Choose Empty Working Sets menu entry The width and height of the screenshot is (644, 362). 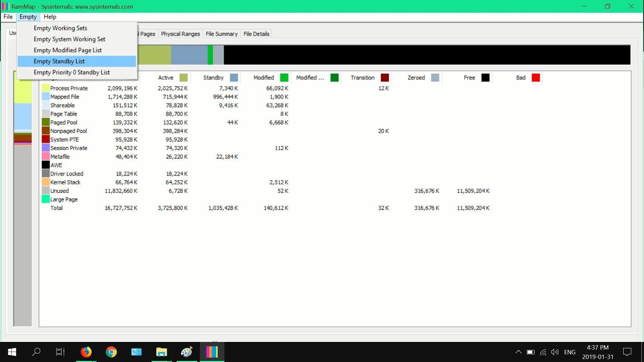pos(60,28)
